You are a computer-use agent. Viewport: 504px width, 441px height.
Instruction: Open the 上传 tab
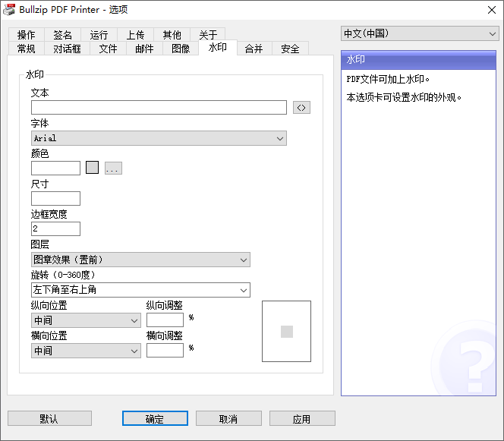coord(135,35)
